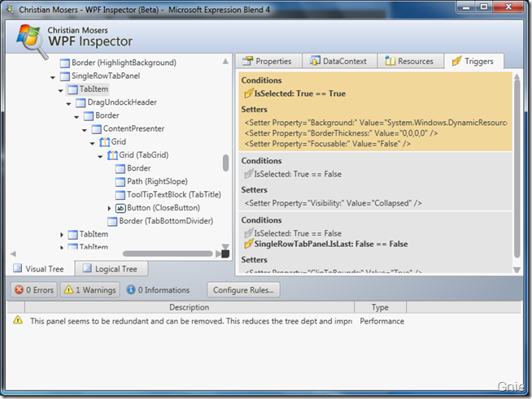Click the yellow warning icon in 1 Warnings
Image resolution: width=532 pixels, height=399 pixels.
[x=69, y=290]
